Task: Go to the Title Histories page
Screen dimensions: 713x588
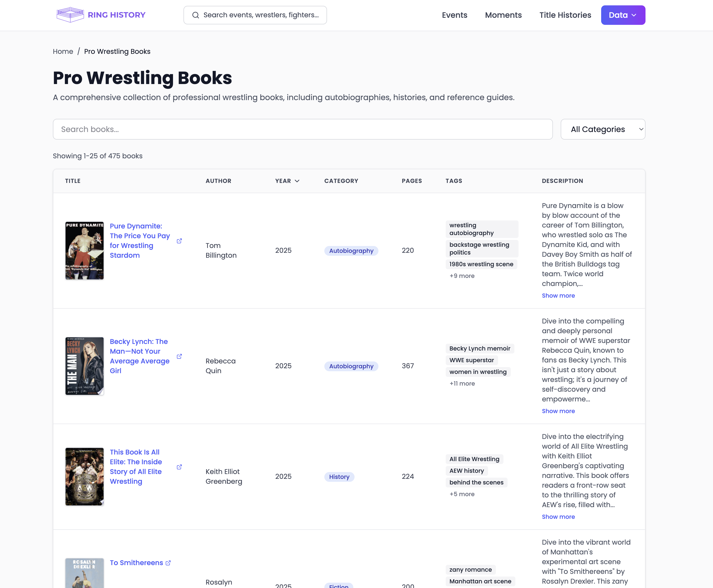Action: pyautogui.click(x=565, y=15)
